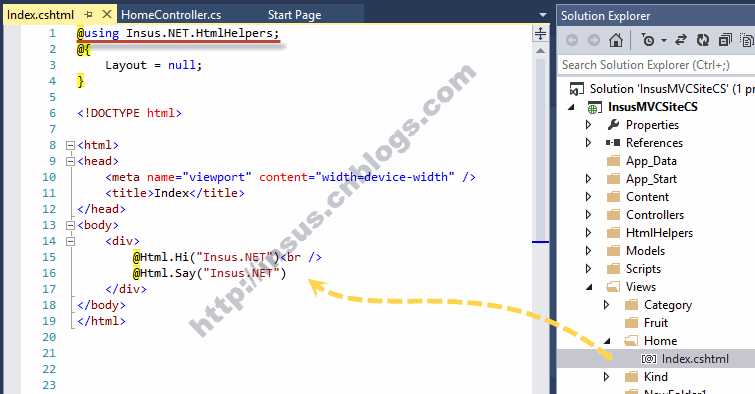Viewport: 755px width, 394px height.
Task: Toggle the Pending Changes Filter clock icon
Action: [648, 40]
